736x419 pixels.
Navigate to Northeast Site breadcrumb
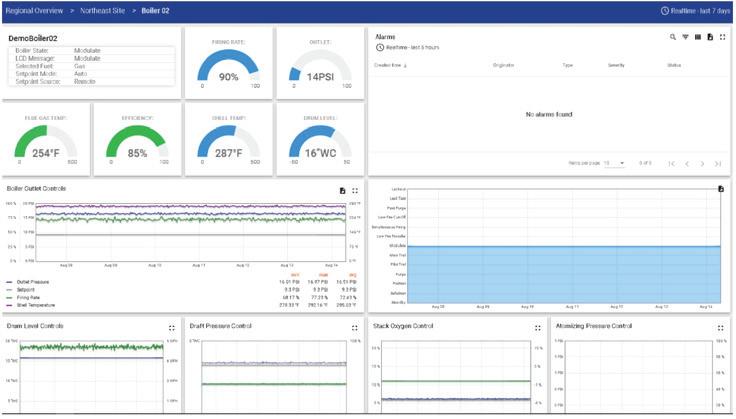(x=102, y=11)
